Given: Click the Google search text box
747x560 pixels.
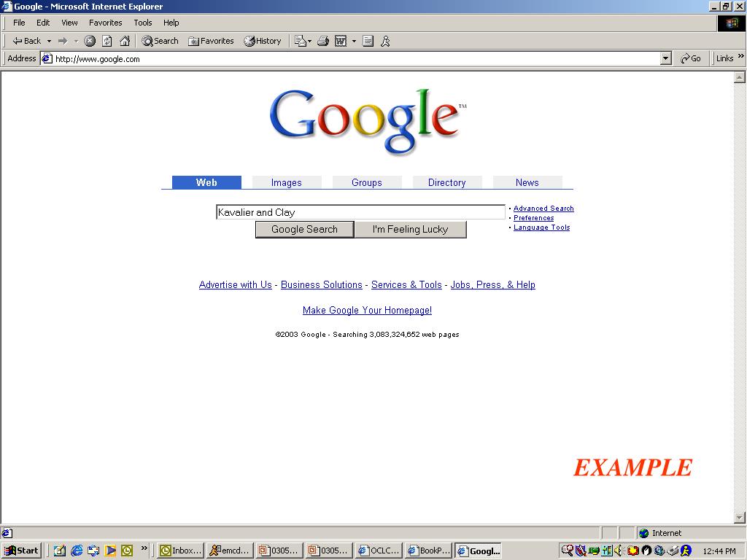Looking at the screenshot, I should [x=360, y=212].
